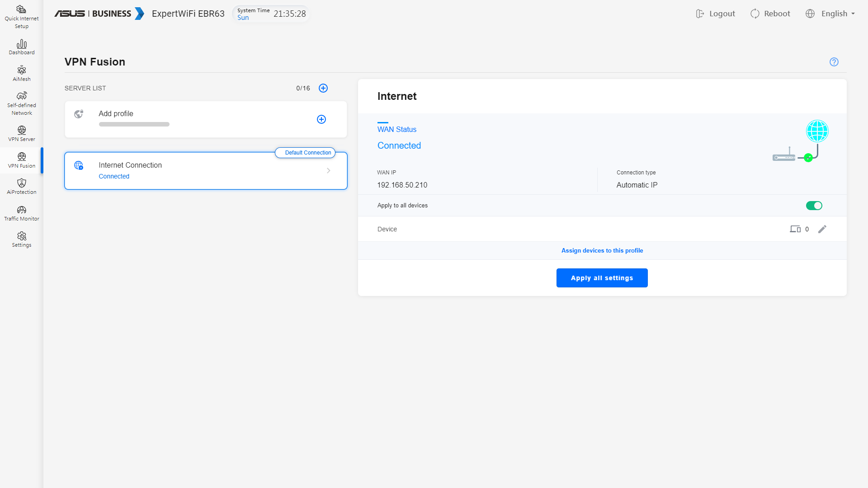
Task: Click plus button in Add profile card
Action: (x=321, y=119)
